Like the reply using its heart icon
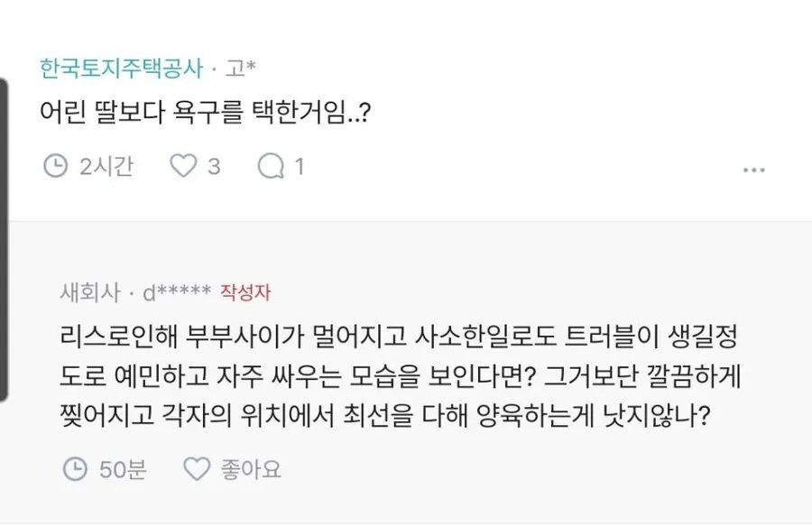 click(x=197, y=469)
